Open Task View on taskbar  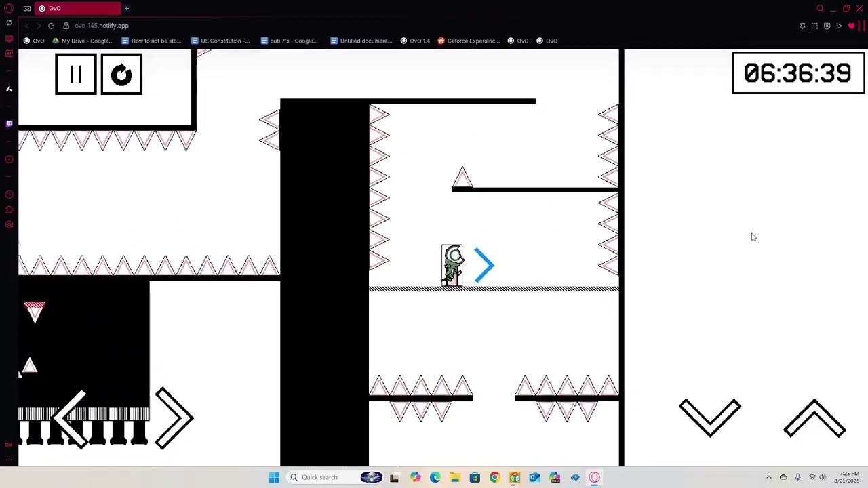(x=394, y=477)
